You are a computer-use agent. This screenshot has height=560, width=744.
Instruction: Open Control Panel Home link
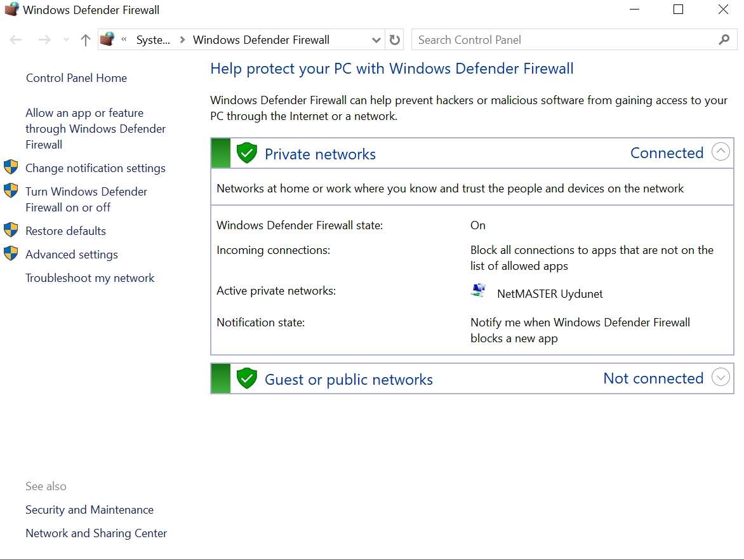point(76,78)
